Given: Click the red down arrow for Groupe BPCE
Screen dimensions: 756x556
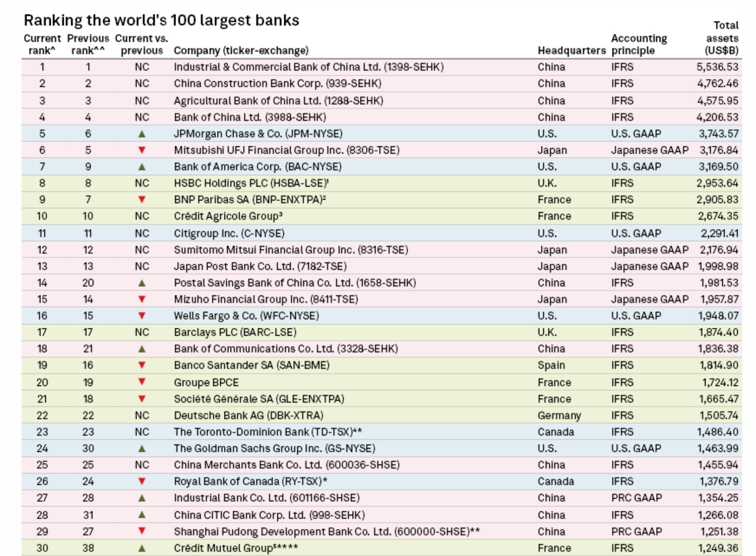Looking at the screenshot, I should click(142, 382).
